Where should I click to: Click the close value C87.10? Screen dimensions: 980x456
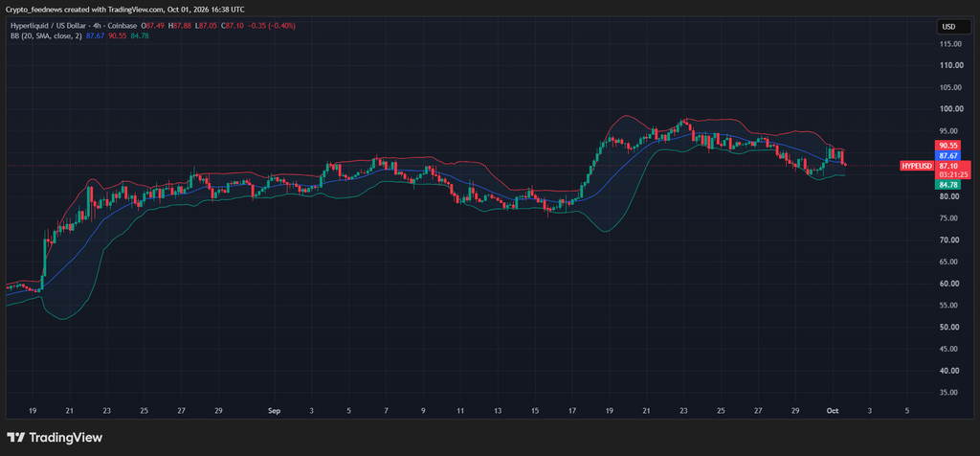click(x=233, y=26)
